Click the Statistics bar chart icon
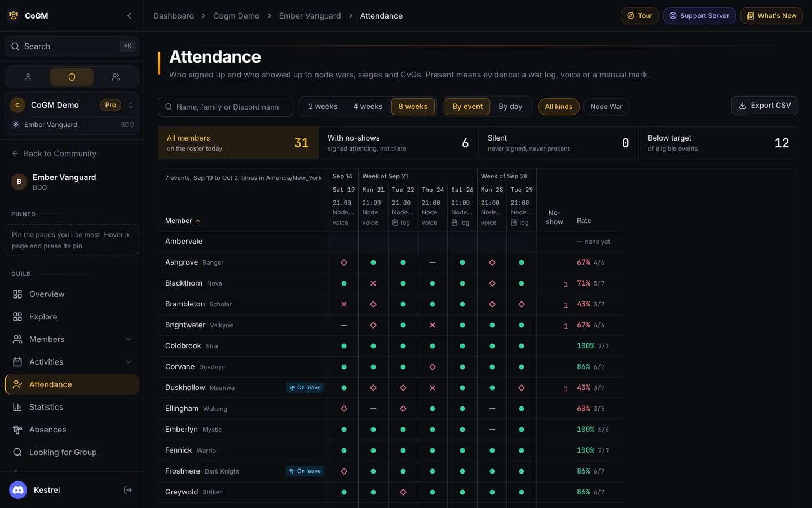This screenshot has width=812, height=508. click(17, 407)
